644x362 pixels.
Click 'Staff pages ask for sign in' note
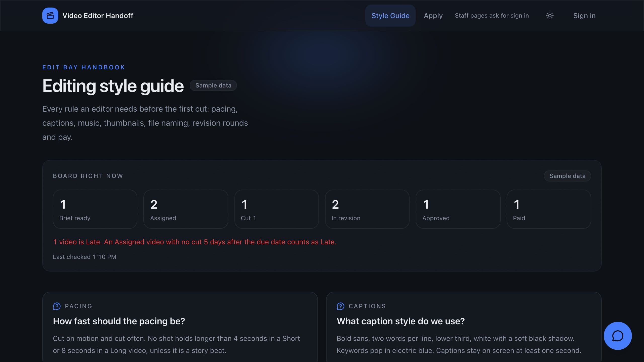[492, 16]
